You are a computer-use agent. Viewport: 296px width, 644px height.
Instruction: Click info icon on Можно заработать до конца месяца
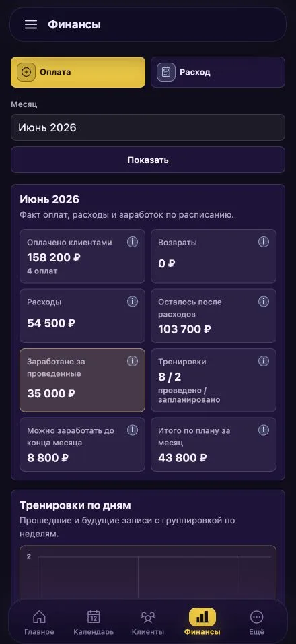[x=132, y=430]
